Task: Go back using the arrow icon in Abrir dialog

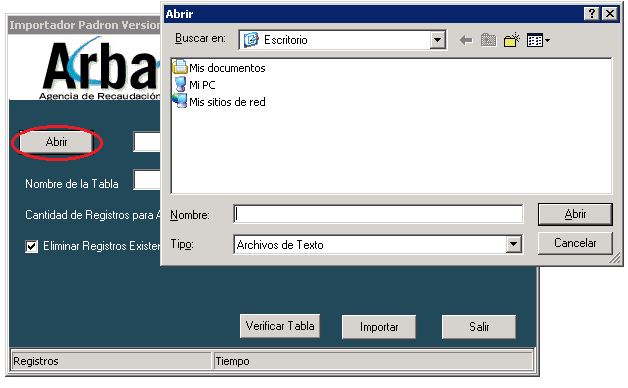Action: coord(466,40)
